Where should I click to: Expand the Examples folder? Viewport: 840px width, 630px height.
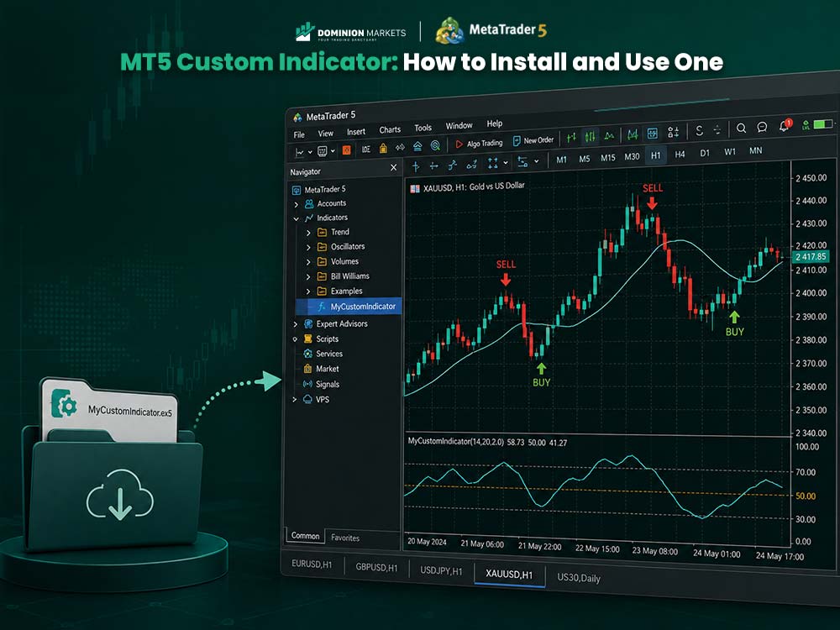click(x=308, y=291)
